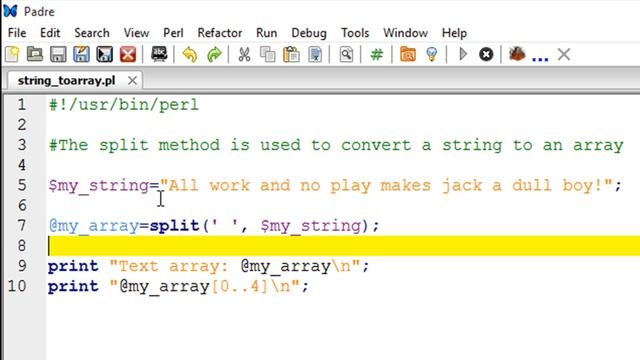Screen dimensions: 640x360
Task: Open the Refactor menu
Action: click(220, 33)
